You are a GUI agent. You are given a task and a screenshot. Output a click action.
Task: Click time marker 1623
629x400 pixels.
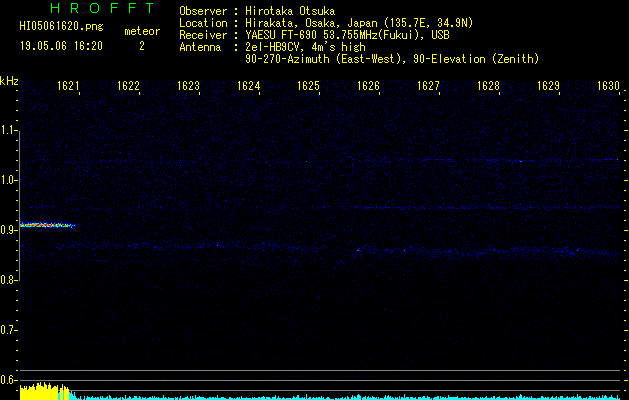(x=188, y=86)
